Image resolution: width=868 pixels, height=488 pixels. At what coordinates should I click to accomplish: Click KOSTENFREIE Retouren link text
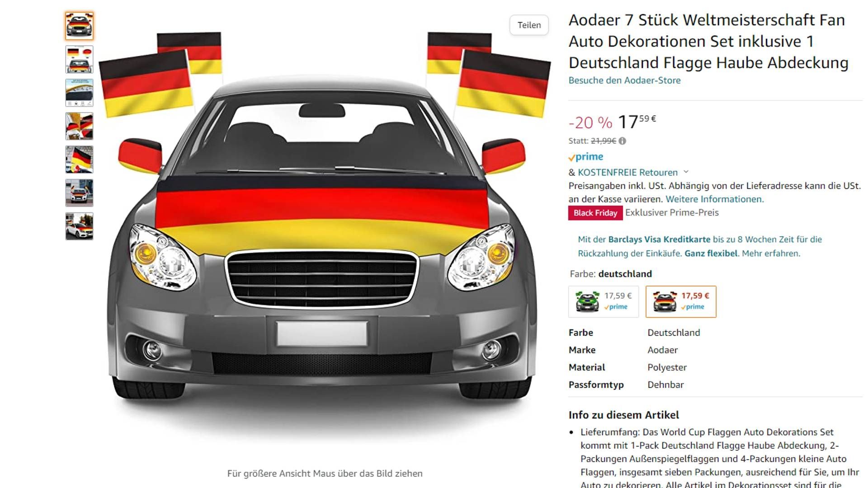(627, 172)
